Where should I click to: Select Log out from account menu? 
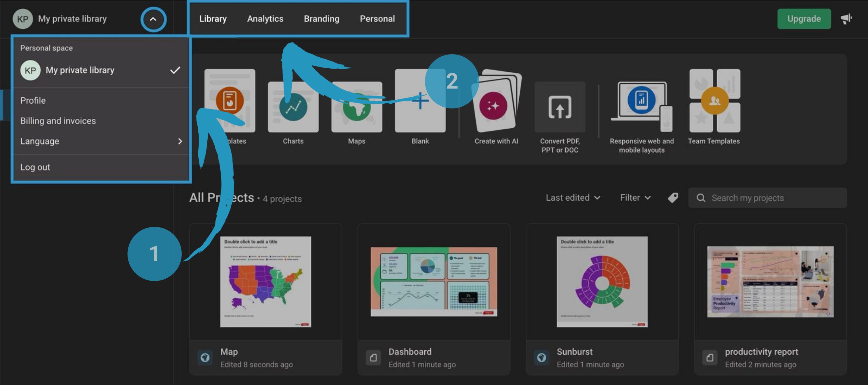(x=35, y=167)
